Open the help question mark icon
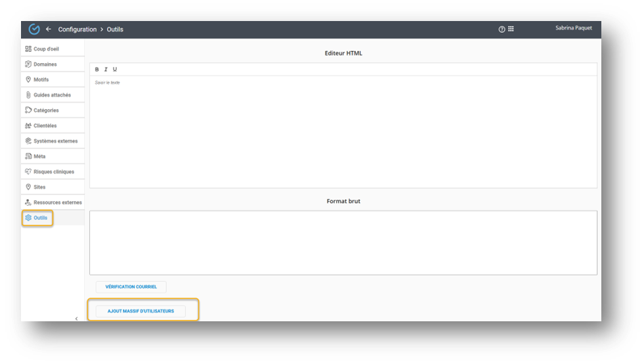 coord(502,30)
